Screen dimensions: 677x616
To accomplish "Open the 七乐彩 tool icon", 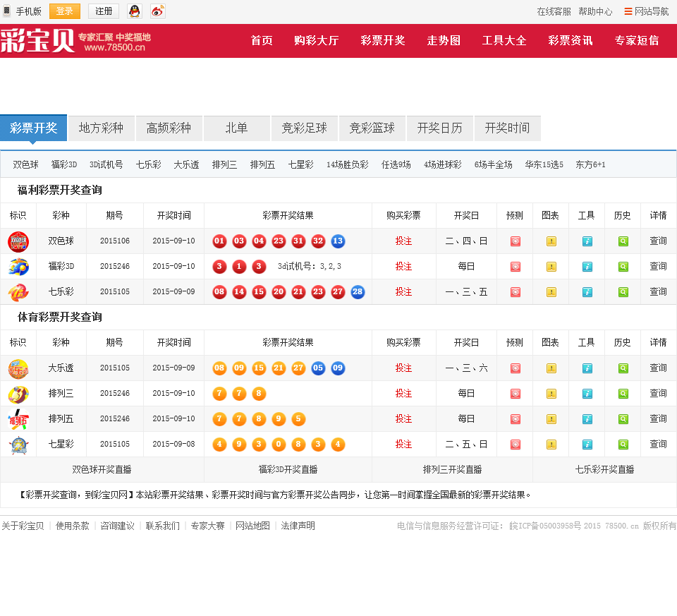I will 587,292.
